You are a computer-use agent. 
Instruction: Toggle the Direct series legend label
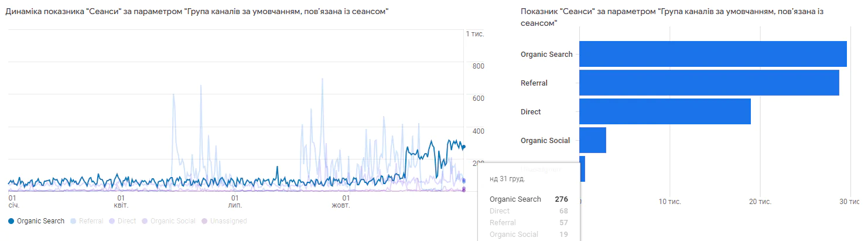(127, 221)
